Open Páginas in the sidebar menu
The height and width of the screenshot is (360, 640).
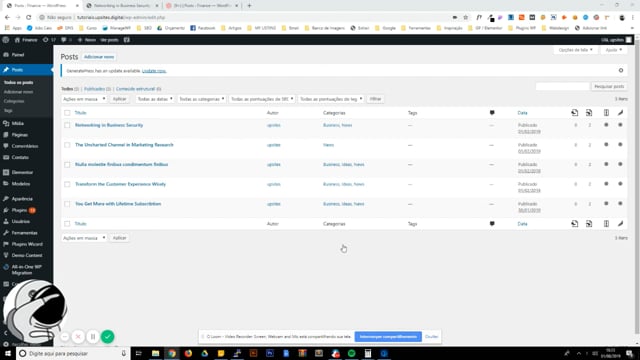[20, 135]
